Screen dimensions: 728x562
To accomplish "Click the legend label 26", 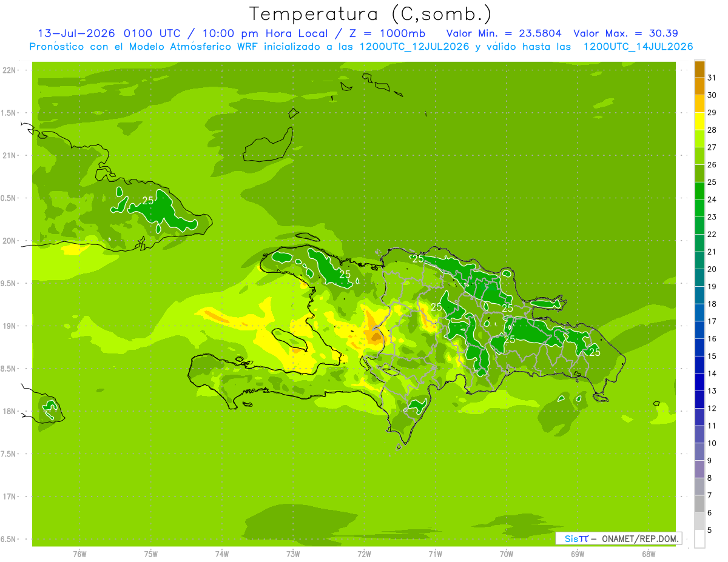I will (712, 164).
